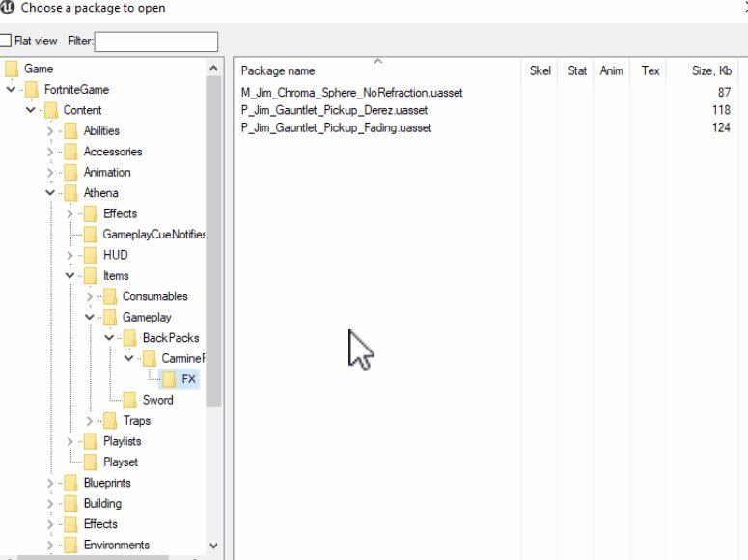748x560 pixels.
Task: Collapse the Items folder node
Action: (x=69, y=275)
